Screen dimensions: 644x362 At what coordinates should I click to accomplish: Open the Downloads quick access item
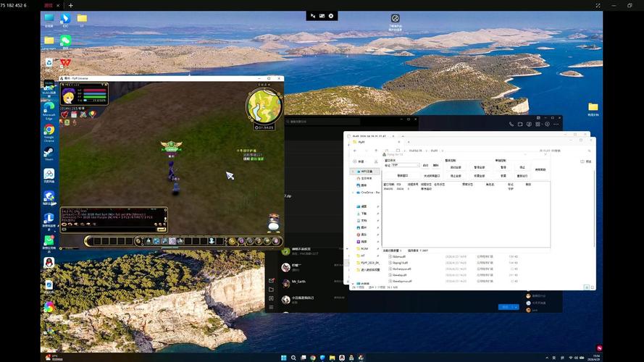[x=364, y=214]
